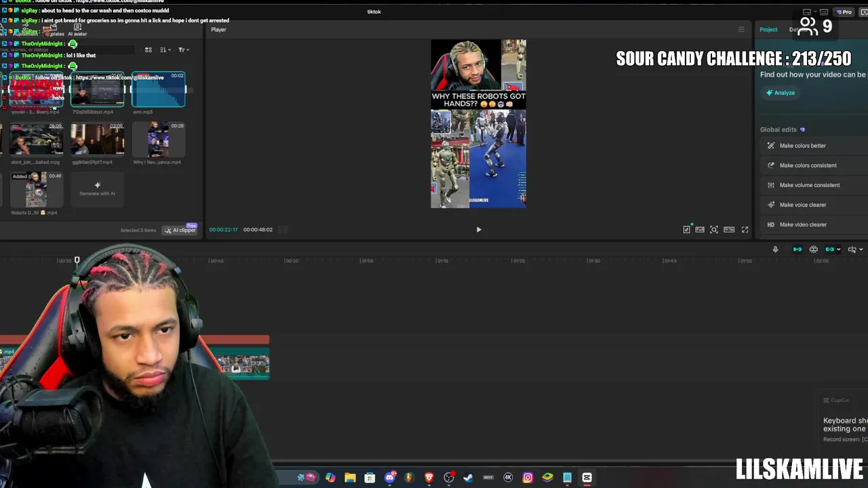Open the AI clipper tool
The width and height of the screenshot is (868, 488).
(180, 230)
